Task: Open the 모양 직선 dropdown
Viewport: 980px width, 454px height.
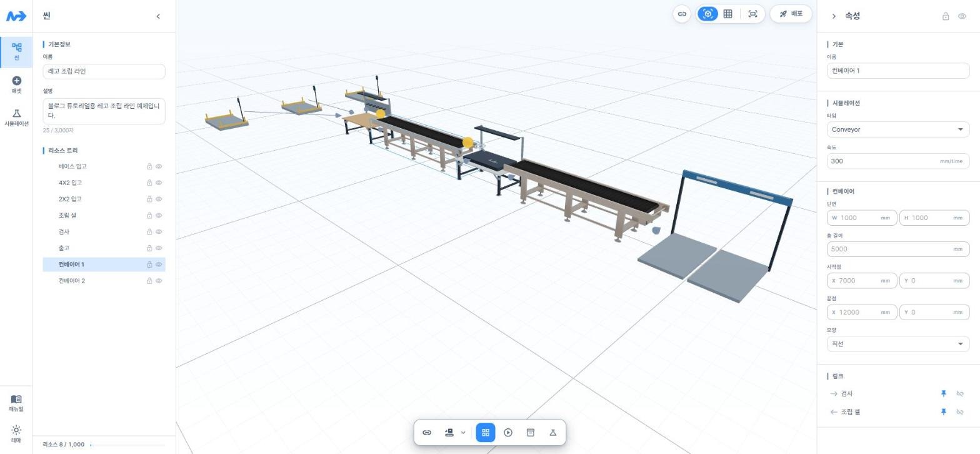Action: (898, 344)
